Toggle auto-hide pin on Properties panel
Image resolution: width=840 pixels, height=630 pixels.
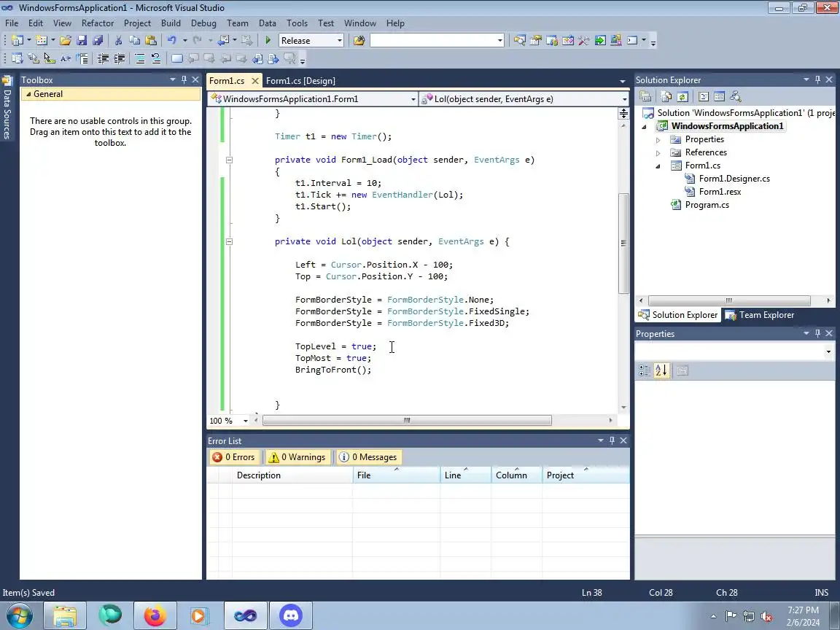coord(817,333)
